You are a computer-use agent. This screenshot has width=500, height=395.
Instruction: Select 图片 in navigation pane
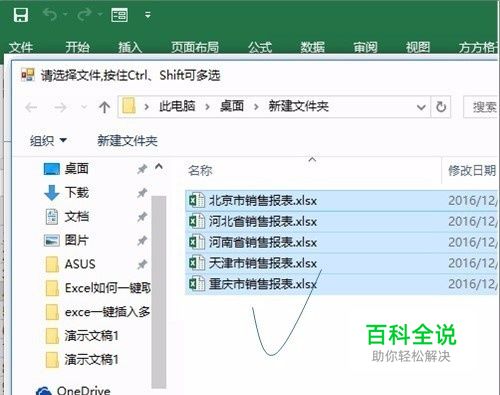(77, 240)
